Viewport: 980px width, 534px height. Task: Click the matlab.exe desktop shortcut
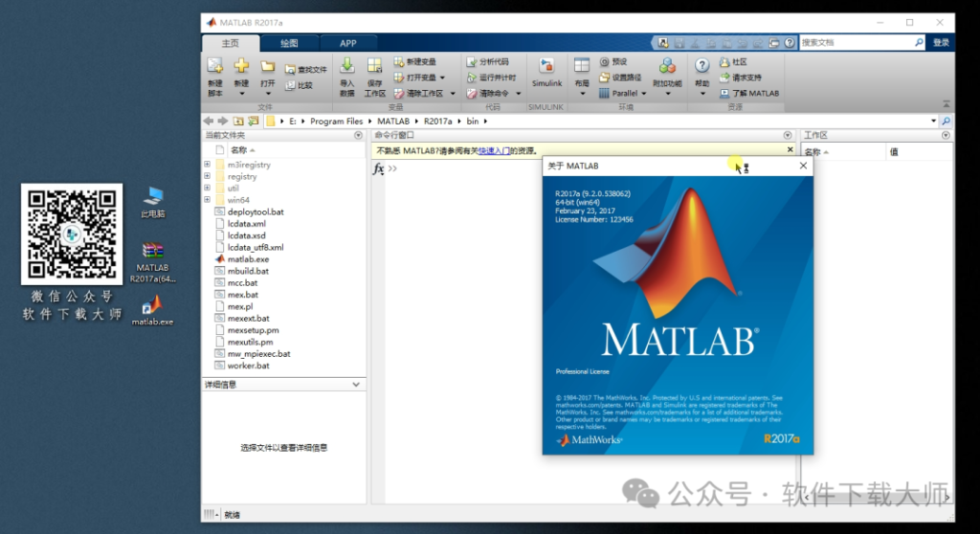point(152,310)
